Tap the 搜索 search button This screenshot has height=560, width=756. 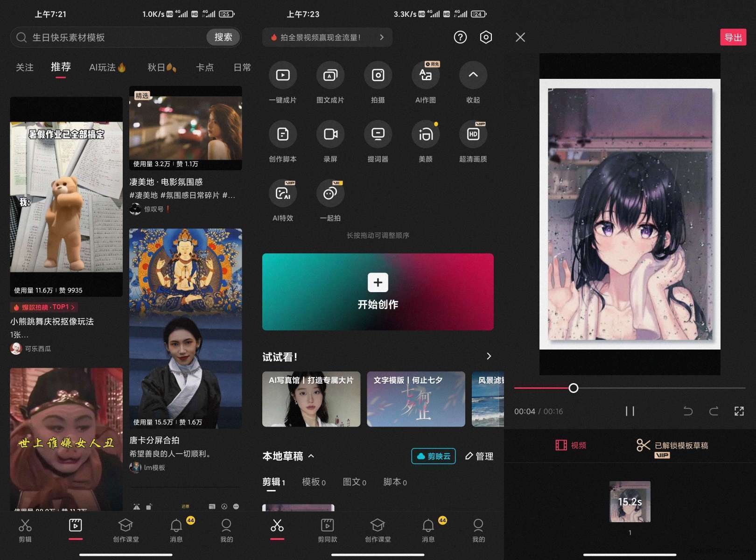(x=223, y=37)
